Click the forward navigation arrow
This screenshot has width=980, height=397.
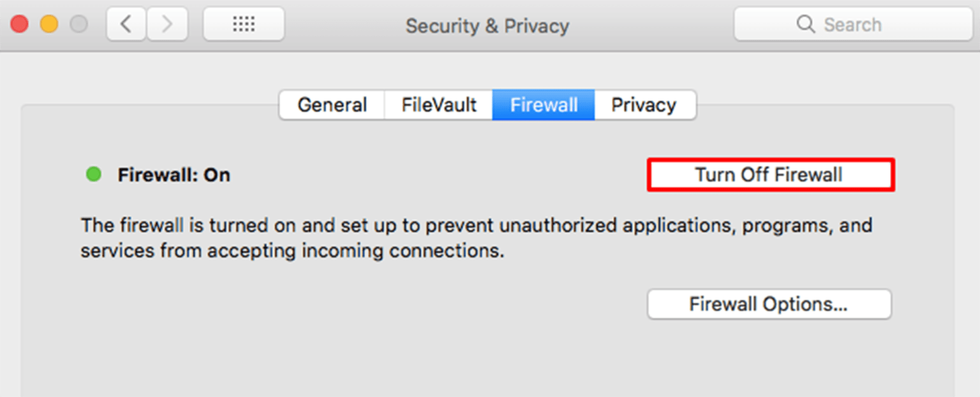pos(167,24)
